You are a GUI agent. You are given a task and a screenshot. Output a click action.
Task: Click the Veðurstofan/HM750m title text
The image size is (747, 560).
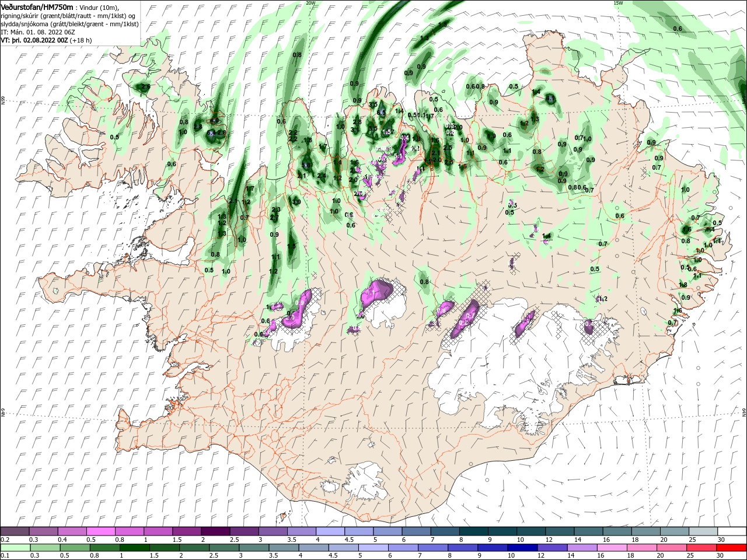37,6
